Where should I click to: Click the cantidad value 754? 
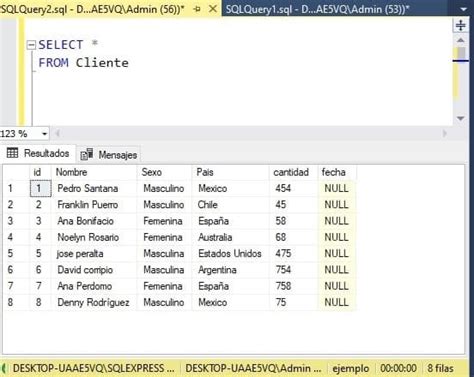(293, 270)
